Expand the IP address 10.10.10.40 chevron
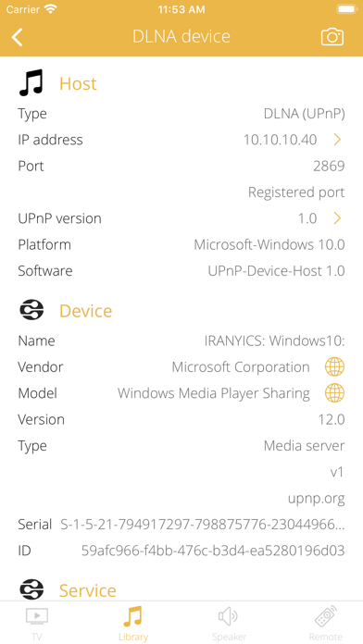 (x=337, y=140)
